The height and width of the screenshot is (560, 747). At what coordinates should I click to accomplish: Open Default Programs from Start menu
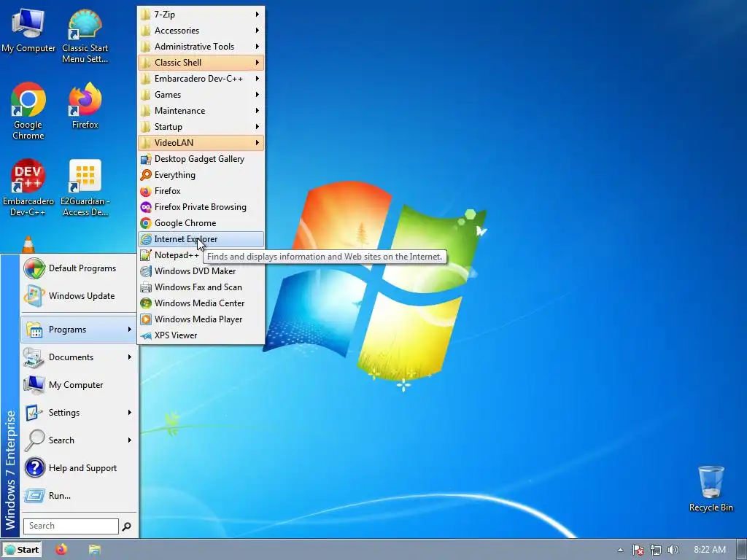tap(79, 268)
